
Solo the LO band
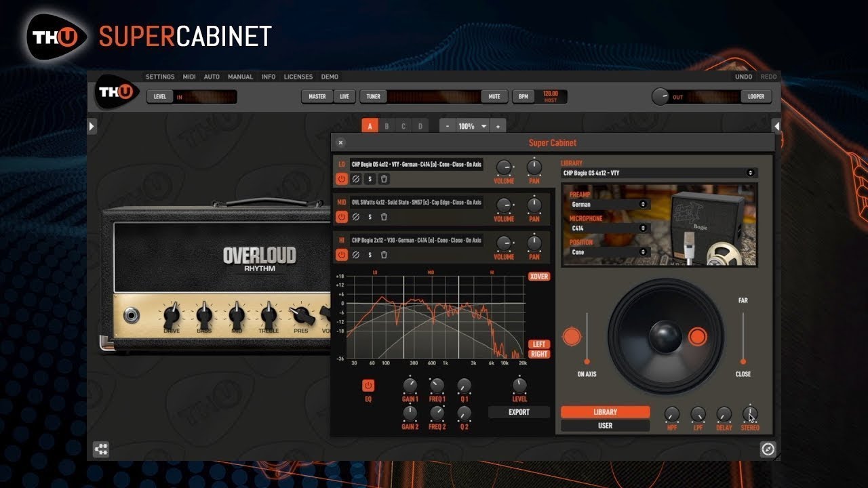370,179
